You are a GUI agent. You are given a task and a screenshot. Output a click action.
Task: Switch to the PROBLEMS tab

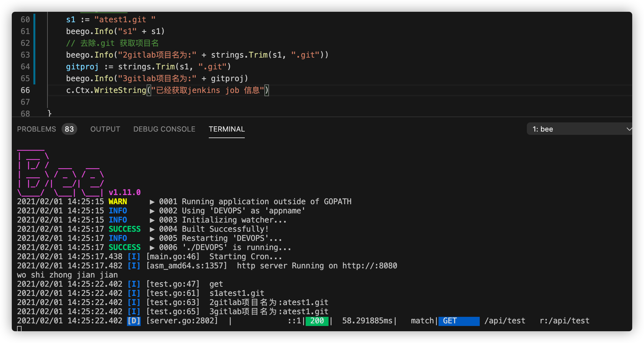pos(36,129)
